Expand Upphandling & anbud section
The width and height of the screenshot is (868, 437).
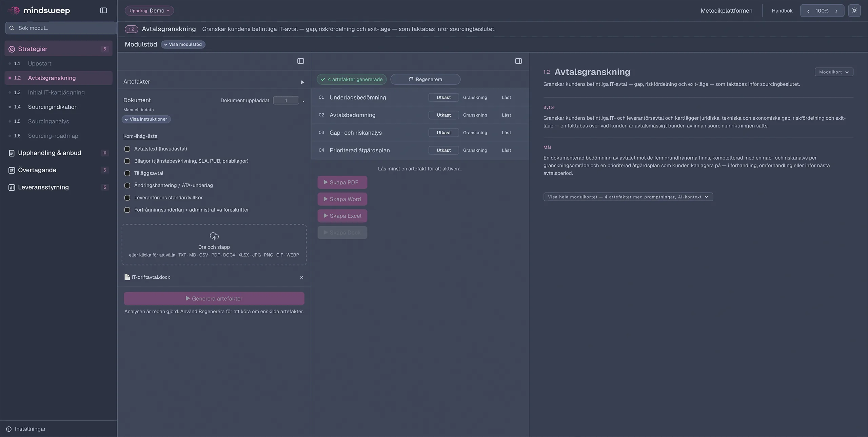[58, 153]
